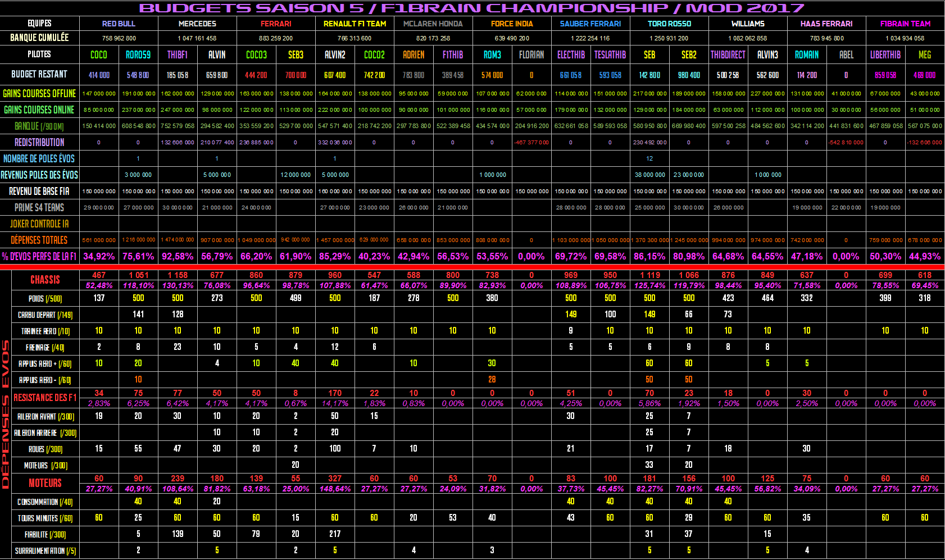The width and height of the screenshot is (945, 560).
Task: Select the RED BULL team header
Action: pos(119,24)
